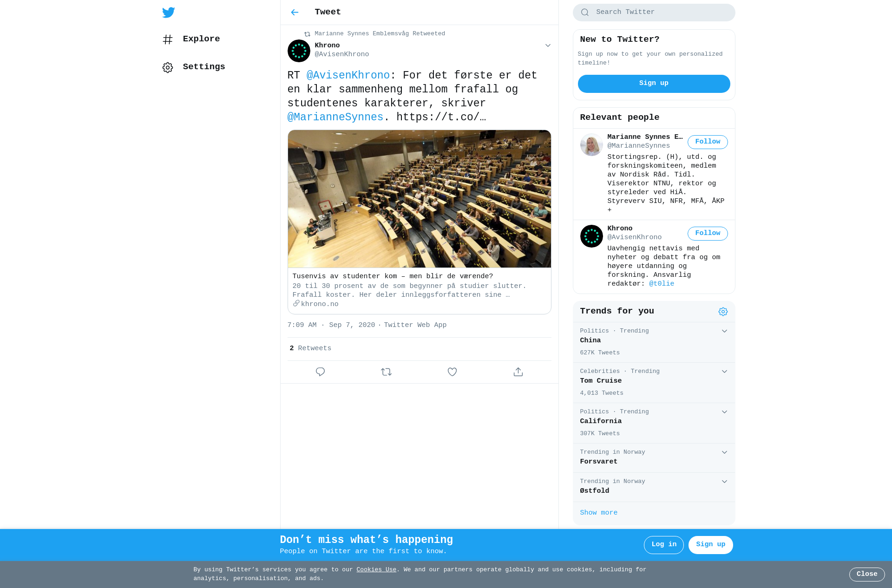This screenshot has height=588, width=892.
Task: Open the lecture hall article image
Action: click(x=420, y=199)
